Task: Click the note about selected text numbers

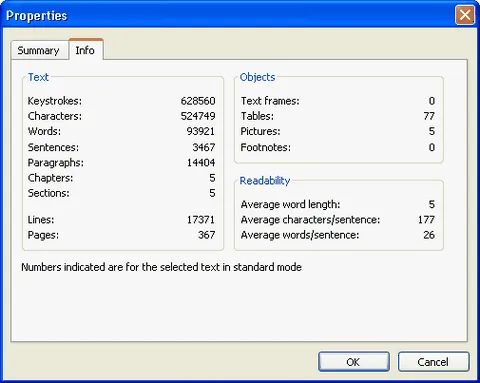Action: tap(161, 267)
